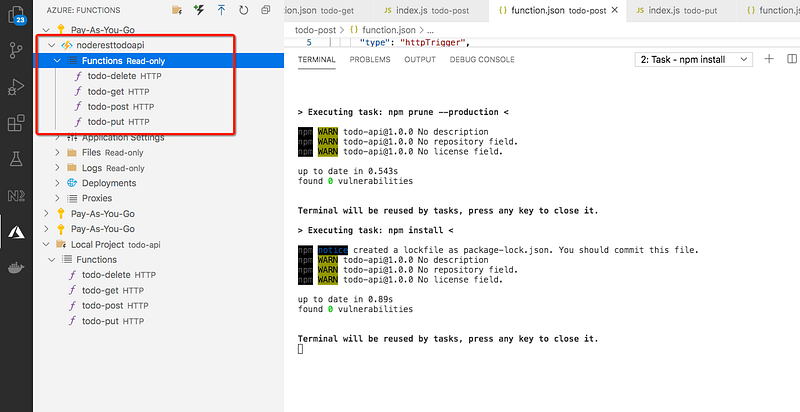
Task: Collapse the noderesttodoapi function app node
Action: coord(51,45)
